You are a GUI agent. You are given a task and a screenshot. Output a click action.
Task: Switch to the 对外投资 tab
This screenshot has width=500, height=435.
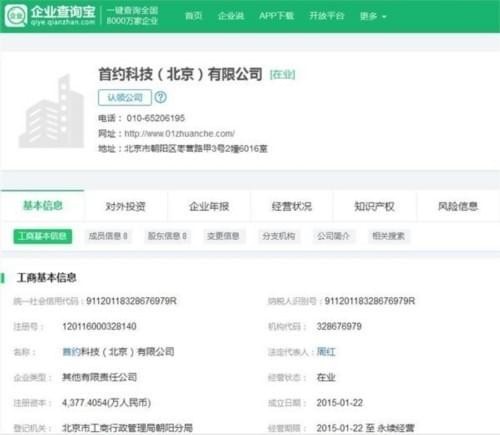pos(125,206)
